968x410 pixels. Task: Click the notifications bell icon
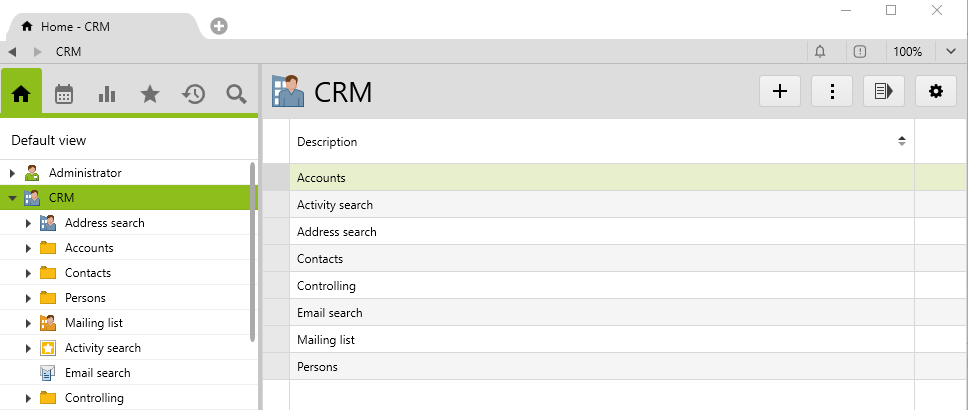click(x=820, y=51)
